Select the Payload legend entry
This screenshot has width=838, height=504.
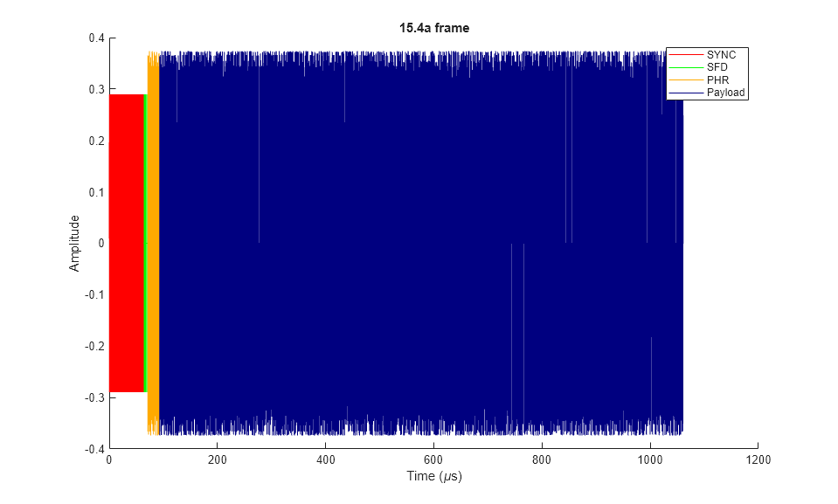pyautogui.click(x=707, y=93)
